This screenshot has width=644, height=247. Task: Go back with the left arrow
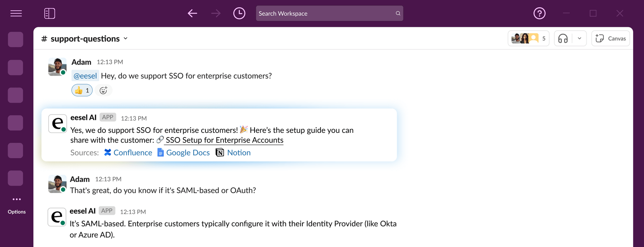[x=192, y=13]
